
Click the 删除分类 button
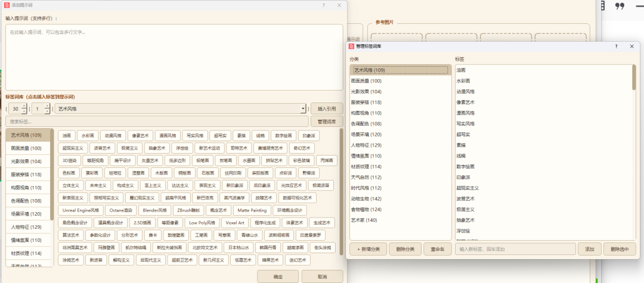tap(405, 249)
